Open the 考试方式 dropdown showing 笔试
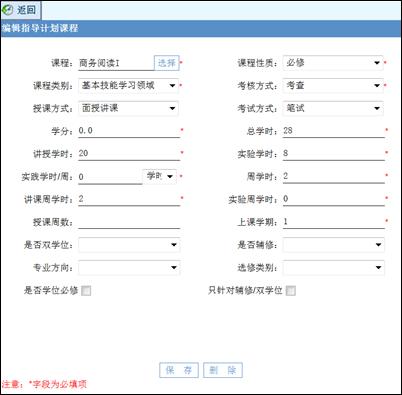Image resolution: width=402 pixels, height=395 pixels. pyautogui.click(x=333, y=108)
